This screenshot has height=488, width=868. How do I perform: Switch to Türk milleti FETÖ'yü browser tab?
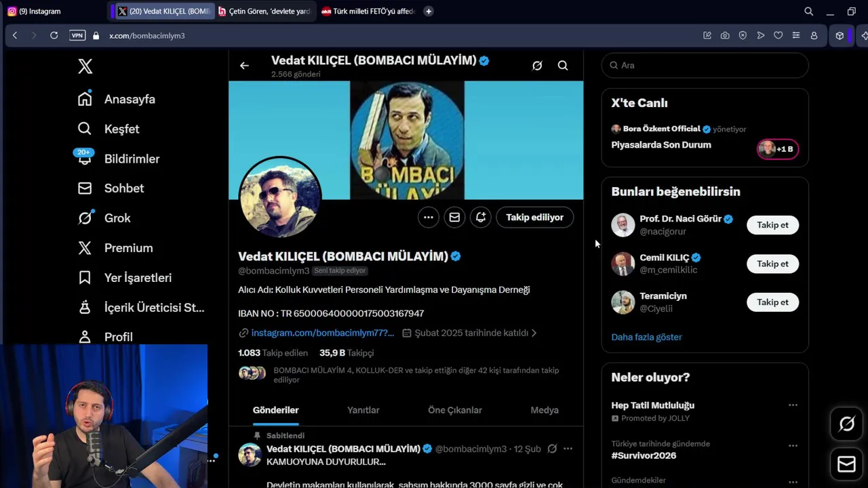(368, 11)
